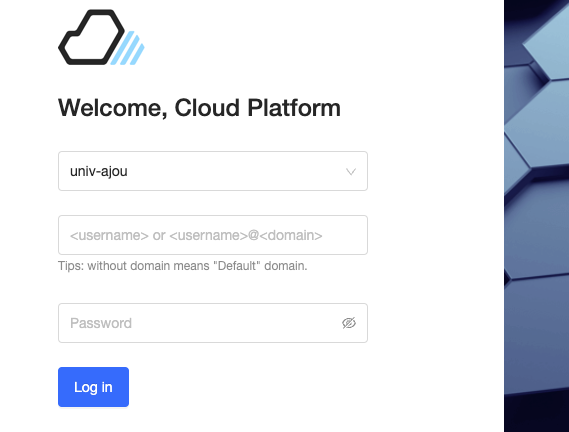Click the username placeholder text

tap(196, 235)
